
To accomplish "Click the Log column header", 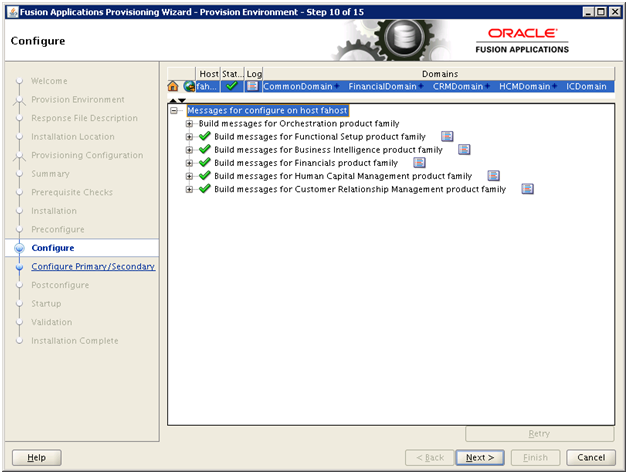I will [254, 74].
